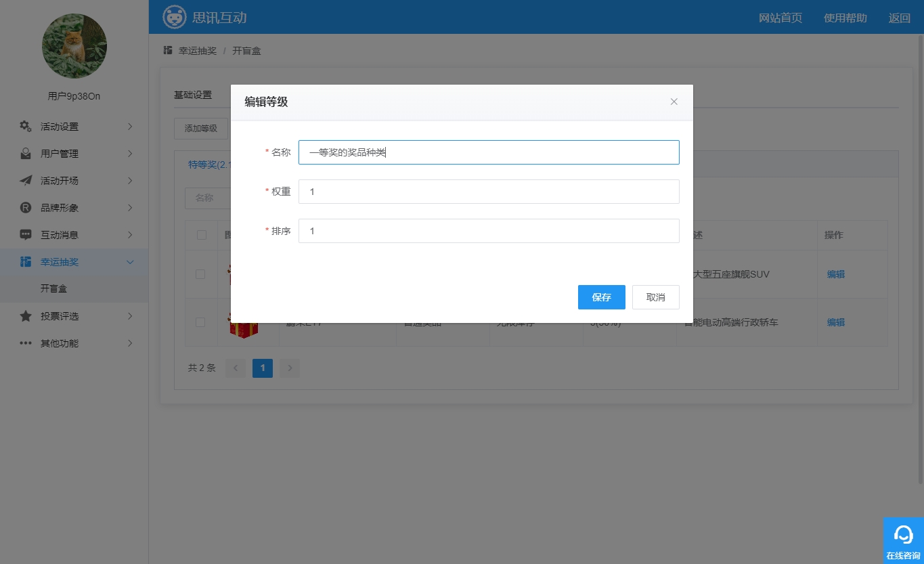Check the first prize row checkbox

coord(200,274)
